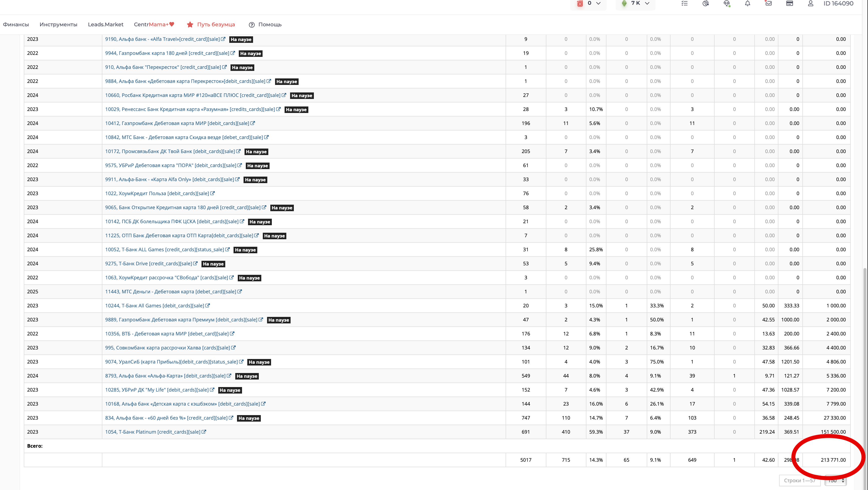Image resolution: width=868 pixels, height=490 pixels.
Task: Open external link icon for 9190 Alfa Travel
Action: [x=223, y=39]
